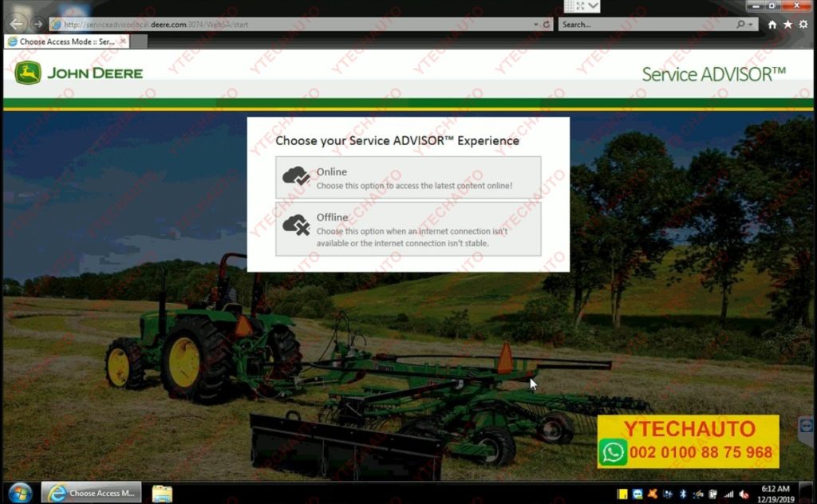
Task: Close the Choose Access Mode tab
Action: (x=123, y=41)
